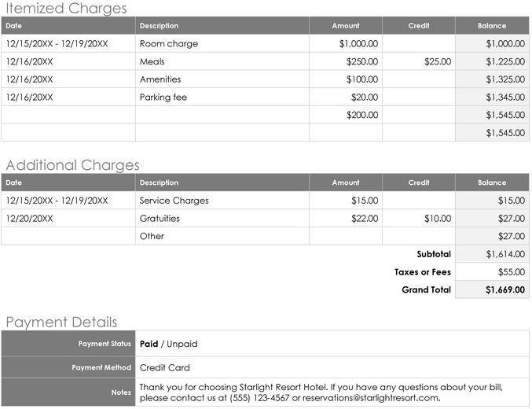Click the Grand Total label

[x=426, y=289]
